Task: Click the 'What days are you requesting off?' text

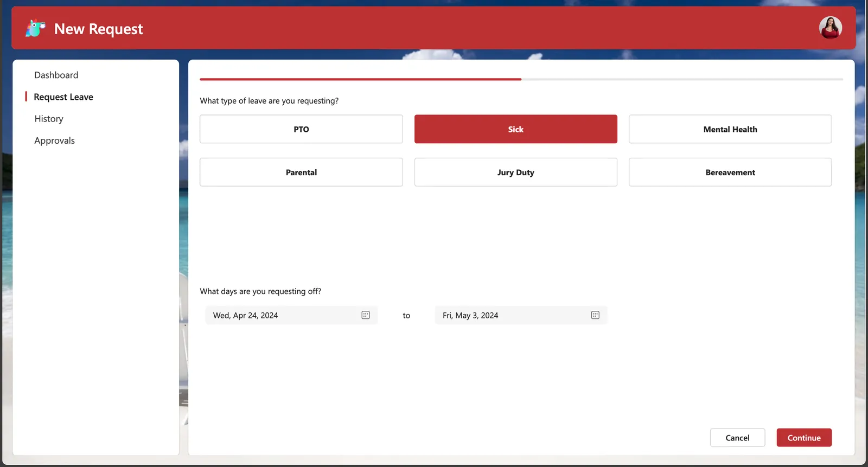Action: (260, 291)
